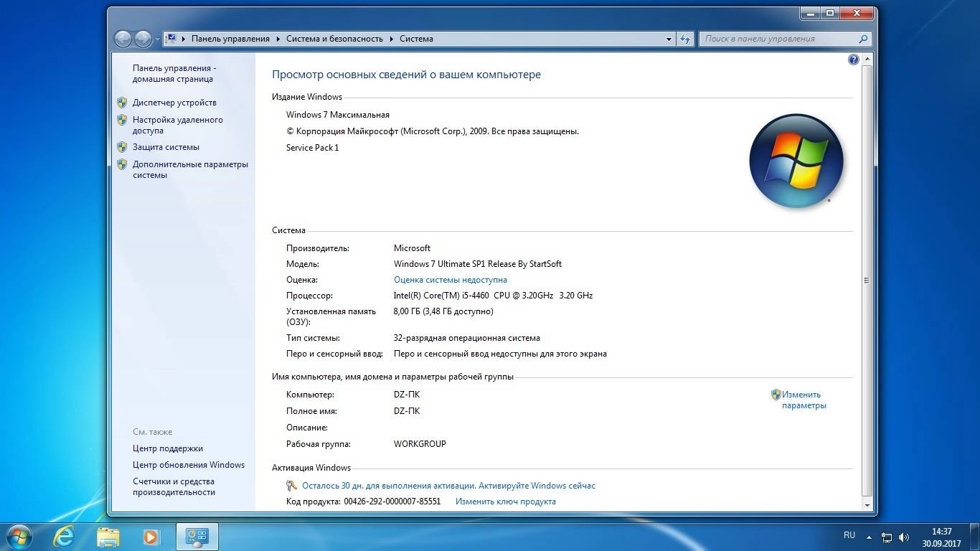
Task: Click the product ID 00426-292-0000007-85551
Action: coord(392,501)
